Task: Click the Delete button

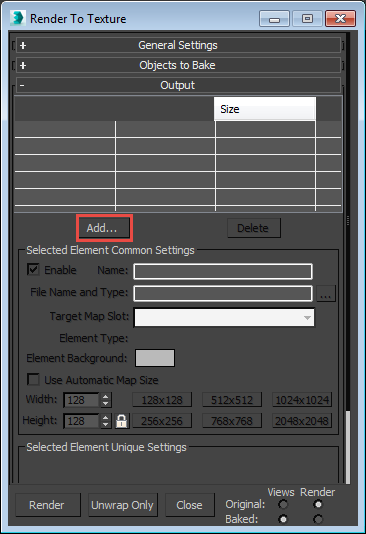Action: [x=254, y=228]
